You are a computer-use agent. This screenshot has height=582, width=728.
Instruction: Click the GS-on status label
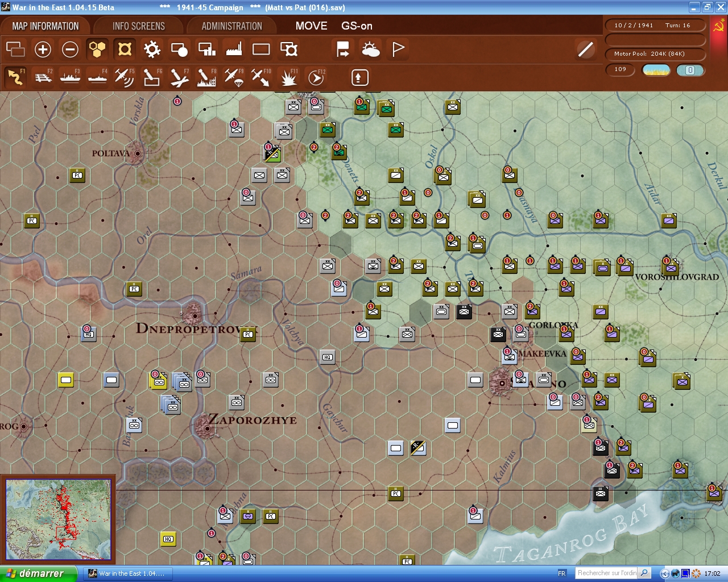pos(357,26)
